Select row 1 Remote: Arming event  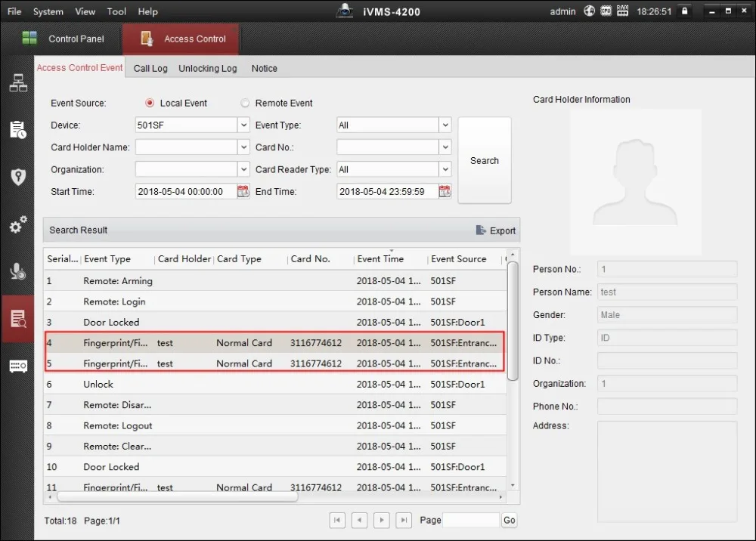pyautogui.click(x=275, y=281)
